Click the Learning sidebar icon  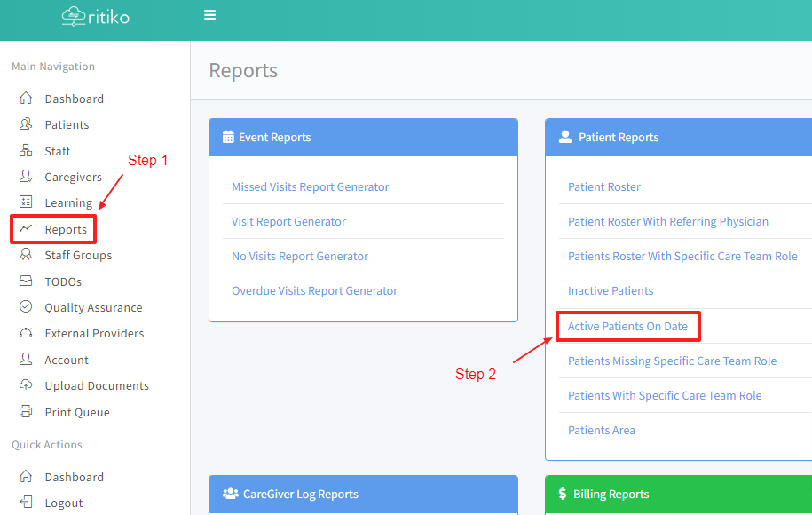(26, 202)
